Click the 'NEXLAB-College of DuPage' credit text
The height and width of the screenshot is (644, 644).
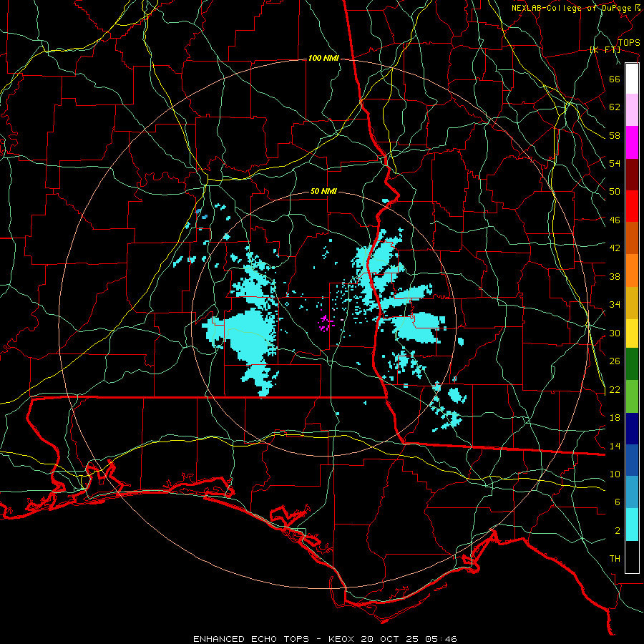[x=571, y=8]
